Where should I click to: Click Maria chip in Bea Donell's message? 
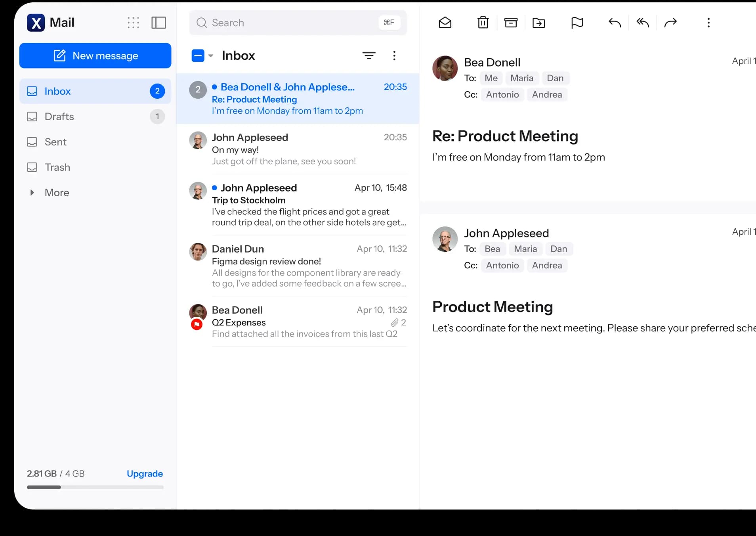(522, 78)
